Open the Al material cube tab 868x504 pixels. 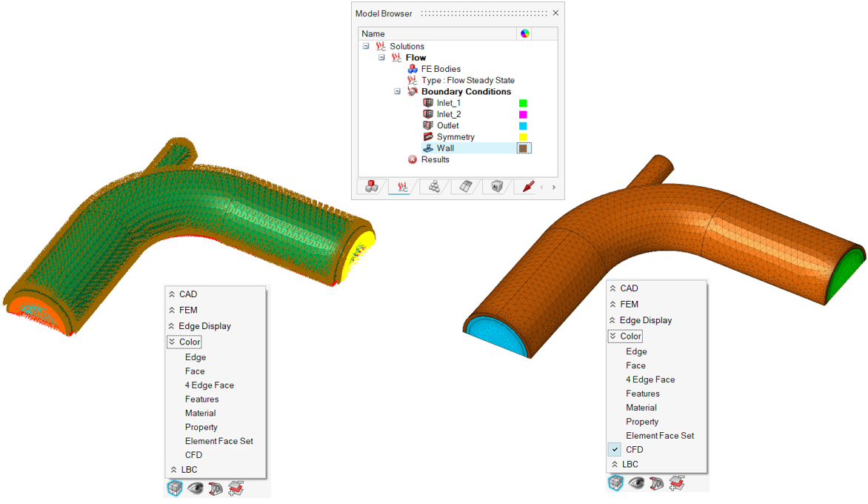[x=496, y=187]
